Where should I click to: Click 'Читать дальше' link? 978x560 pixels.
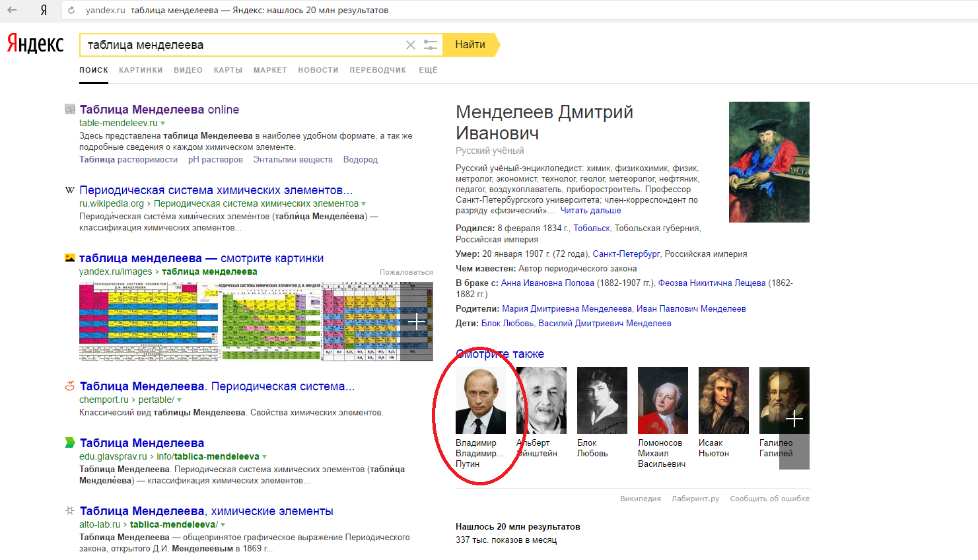click(590, 211)
